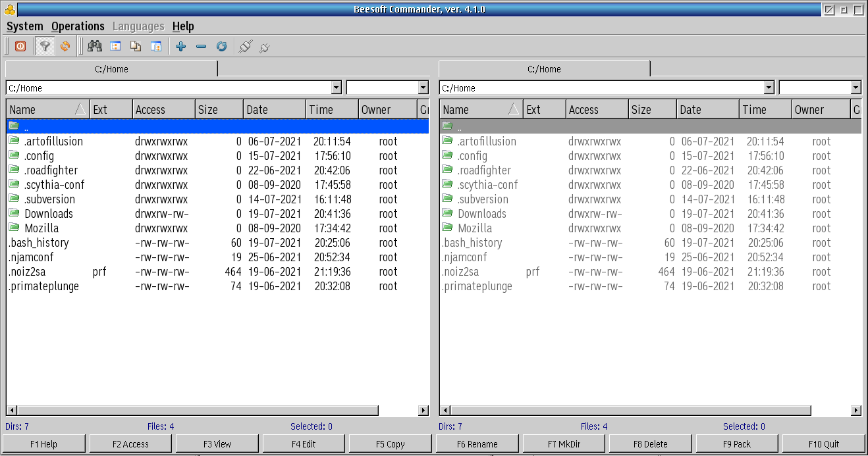Sort right panel by Name column
Screen dimensions: 868x456
(481, 109)
